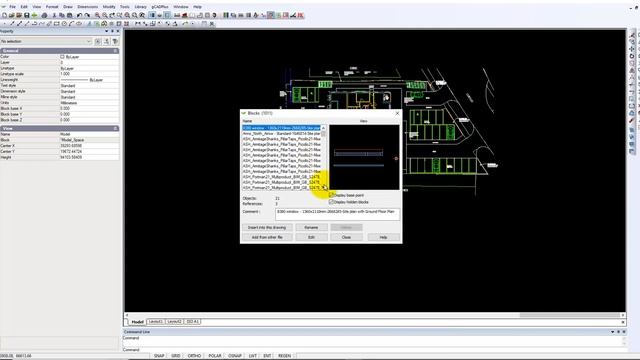Click the Help button in Blocks dialog
The width and height of the screenshot is (640, 360).
pos(383,237)
